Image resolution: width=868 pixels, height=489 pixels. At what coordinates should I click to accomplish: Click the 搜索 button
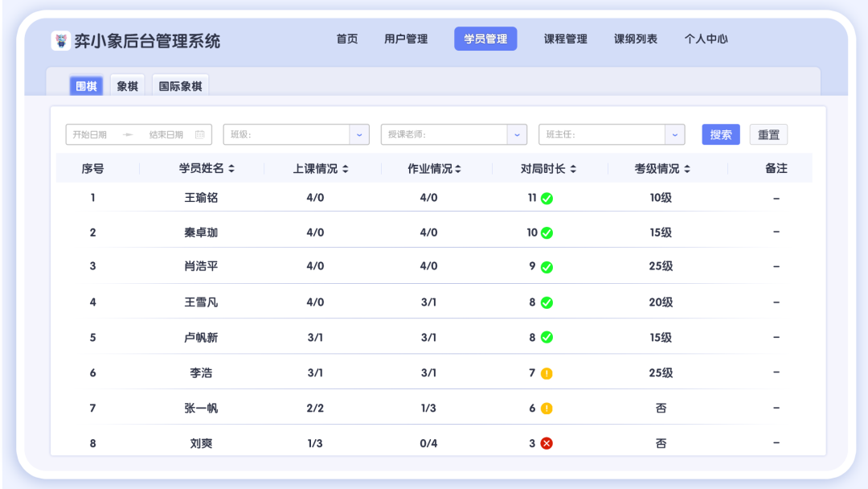[721, 134]
